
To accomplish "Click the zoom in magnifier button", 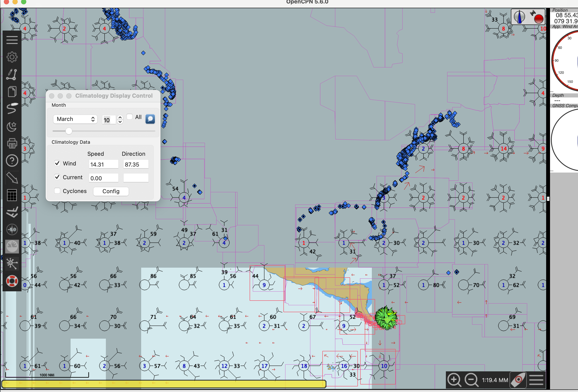I will [454, 380].
